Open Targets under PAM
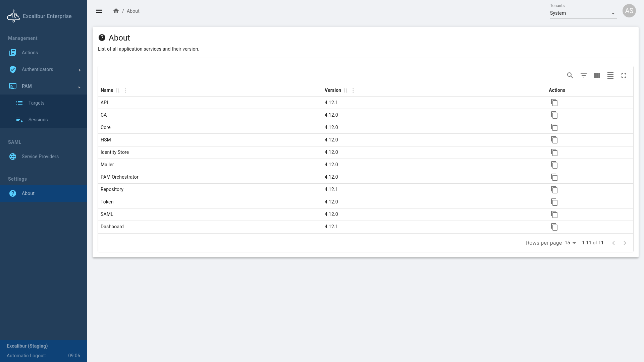 pos(36,103)
